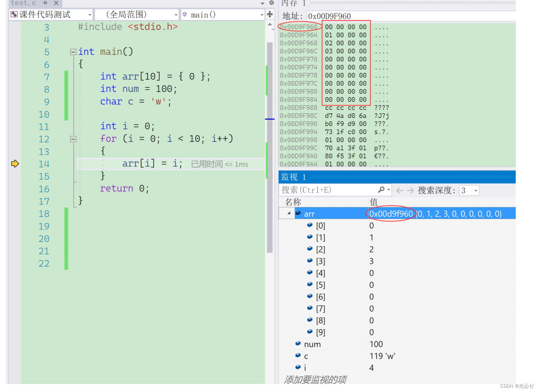540x392 pixels.
Task: Click the memory address input field
Action: (411, 16)
